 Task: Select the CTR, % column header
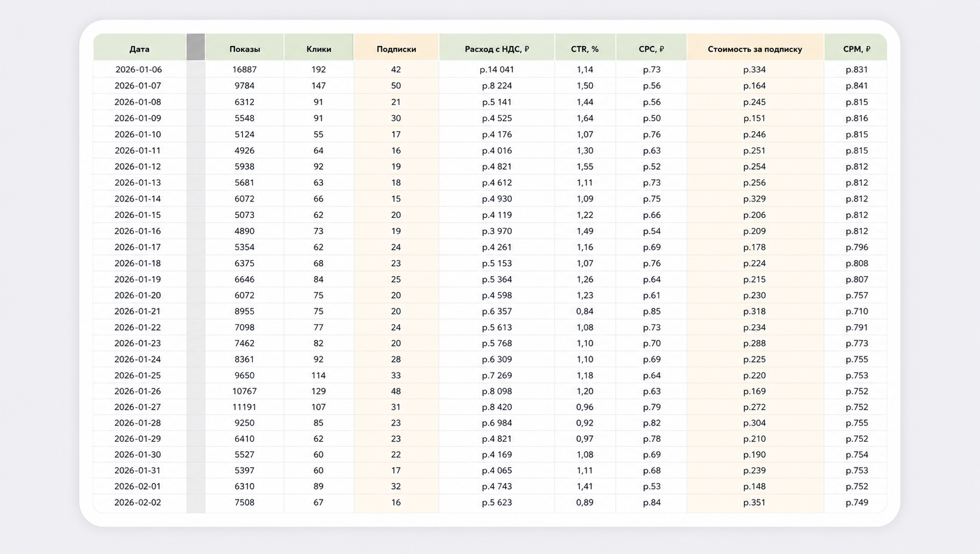[585, 49]
